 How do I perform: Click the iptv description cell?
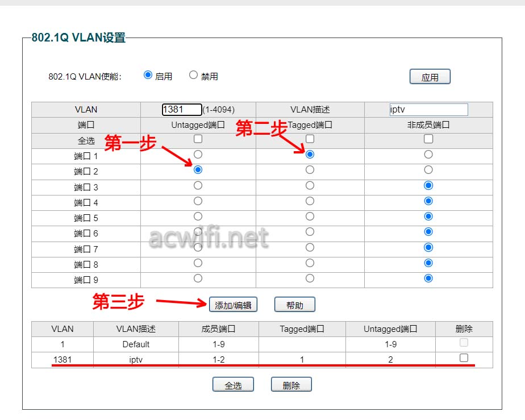(x=136, y=360)
